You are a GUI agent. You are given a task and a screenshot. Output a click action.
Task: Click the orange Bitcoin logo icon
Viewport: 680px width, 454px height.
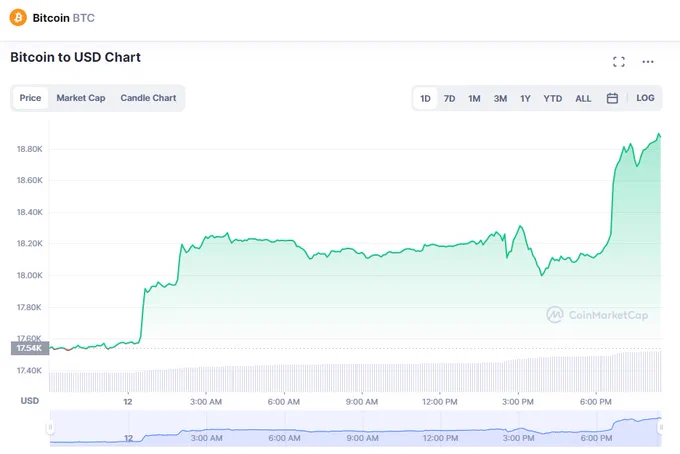coord(18,18)
